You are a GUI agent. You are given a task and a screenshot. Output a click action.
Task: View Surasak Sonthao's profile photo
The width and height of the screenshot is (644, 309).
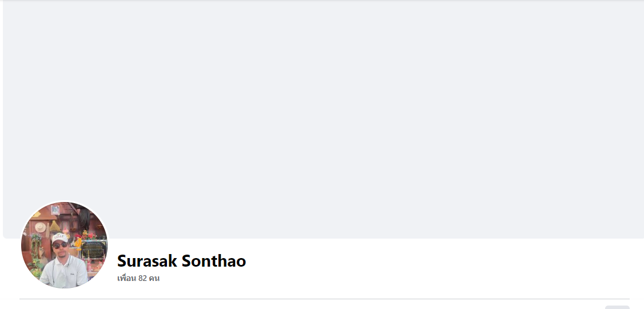tap(64, 245)
